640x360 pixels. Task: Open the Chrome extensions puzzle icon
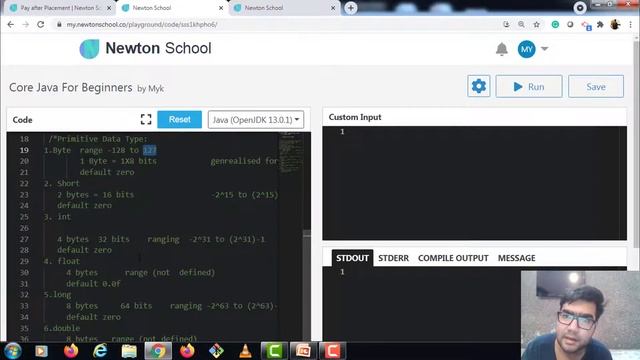pyautogui.click(x=600, y=24)
